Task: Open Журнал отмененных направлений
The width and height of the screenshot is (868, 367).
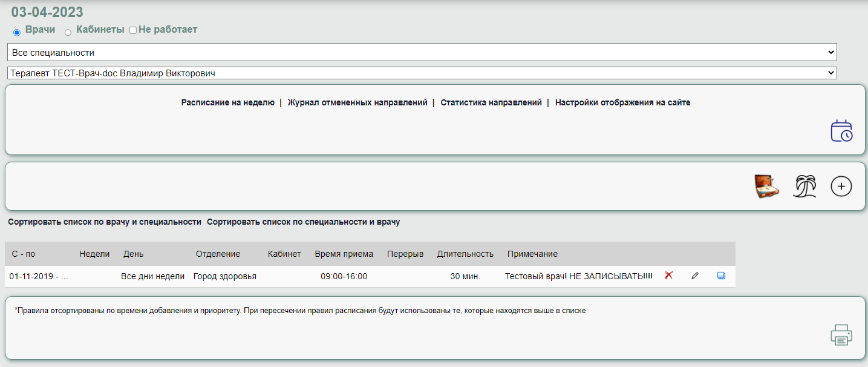Action: pos(357,103)
